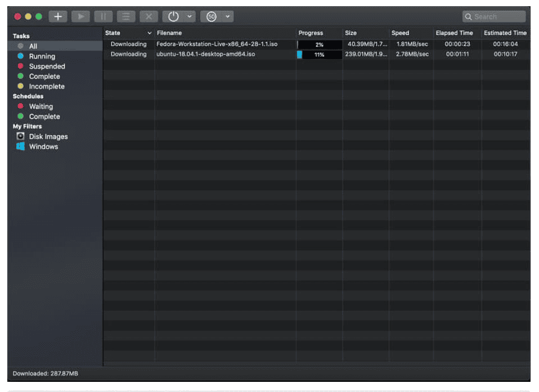This screenshot has height=392, width=539.
Task: Click the 2.78MB/sec speed value
Action: click(x=412, y=54)
